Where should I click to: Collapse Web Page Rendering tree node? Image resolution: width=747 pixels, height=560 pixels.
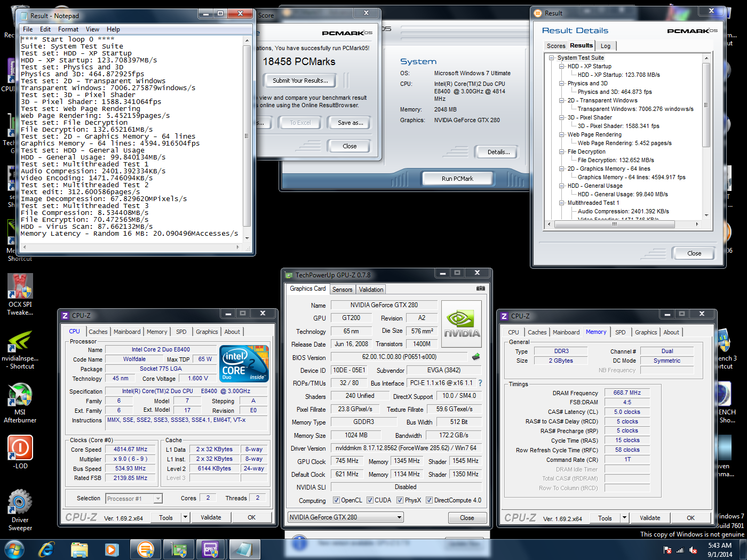click(x=562, y=134)
